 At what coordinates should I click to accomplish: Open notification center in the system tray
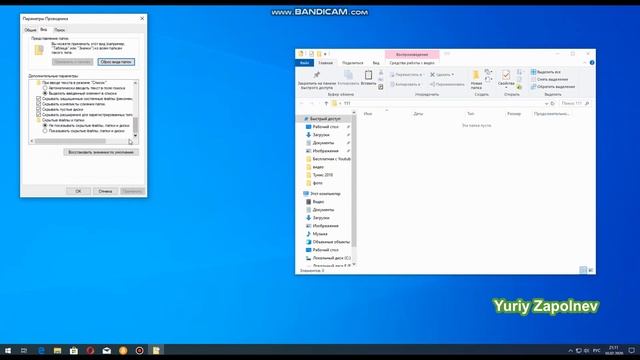631,350
